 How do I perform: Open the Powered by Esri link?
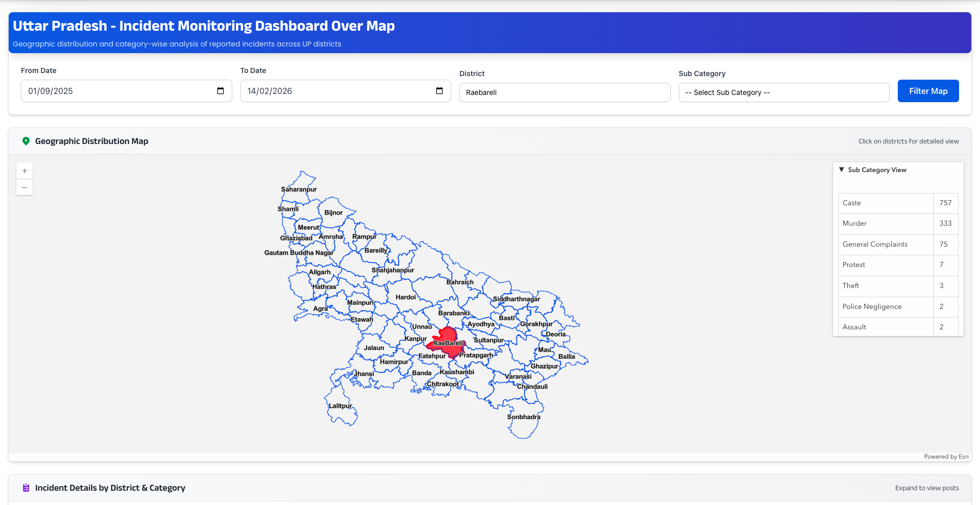(x=946, y=456)
